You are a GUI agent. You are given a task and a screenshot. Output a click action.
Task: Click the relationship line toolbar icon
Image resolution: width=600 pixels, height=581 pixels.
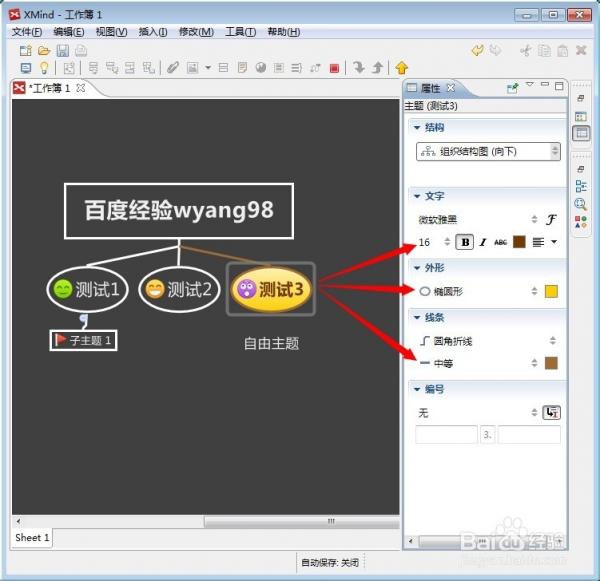pyautogui.click(x=315, y=68)
